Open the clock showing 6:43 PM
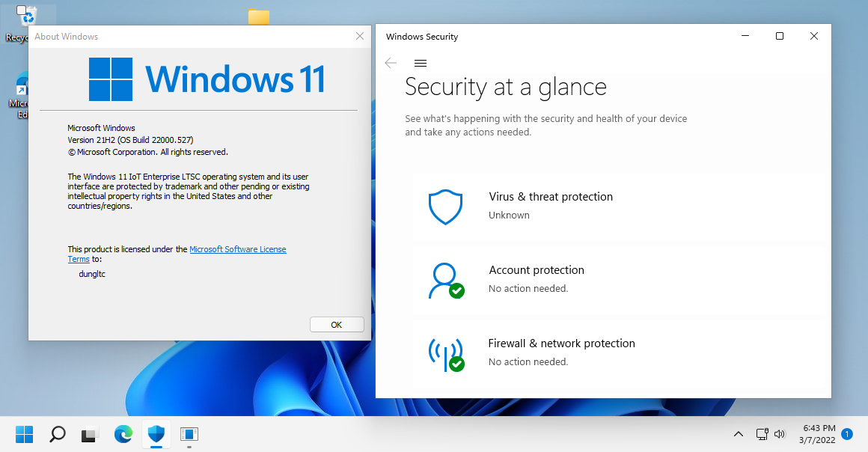Viewport: 868px width, 452px height. coord(819,428)
